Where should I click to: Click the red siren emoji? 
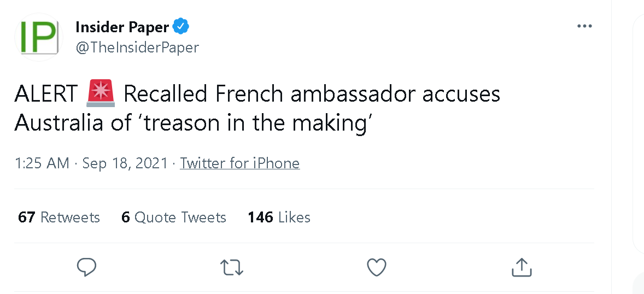(x=101, y=93)
